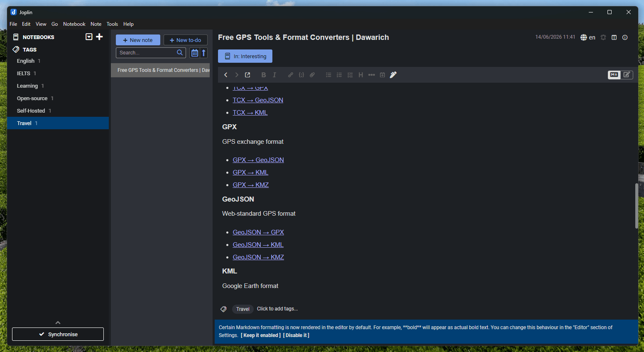Insert a hyperlink from the toolbar
This screenshot has width=644, height=352.
point(291,75)
